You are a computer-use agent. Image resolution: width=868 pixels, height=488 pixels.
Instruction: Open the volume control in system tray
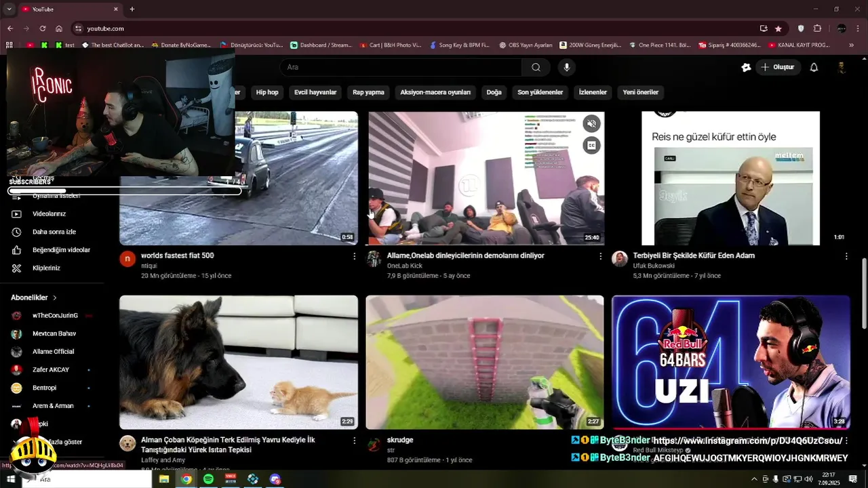810,479
